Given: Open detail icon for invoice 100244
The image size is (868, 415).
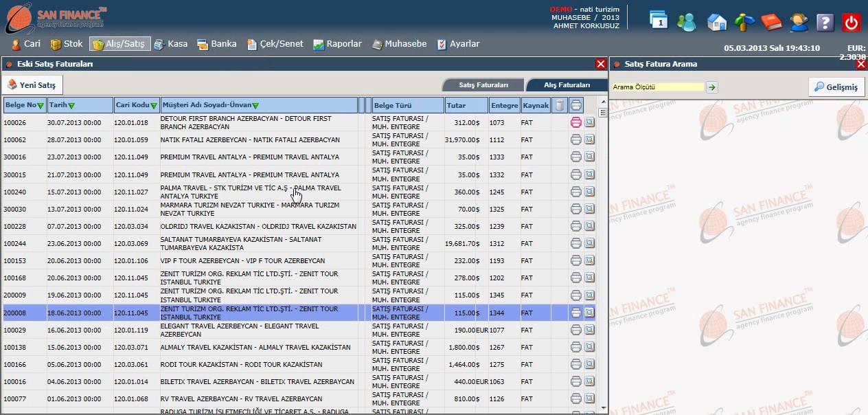Looking at the screenshot, I should pyautogui.click(x=590, y=243).
